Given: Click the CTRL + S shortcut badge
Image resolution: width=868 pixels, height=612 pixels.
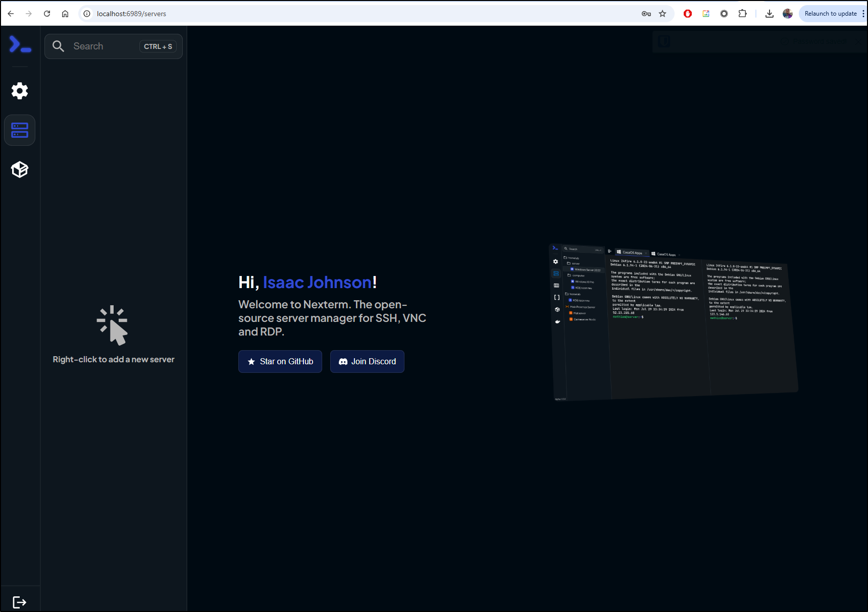Looking at the screenshot, I should tap(158, 46).
